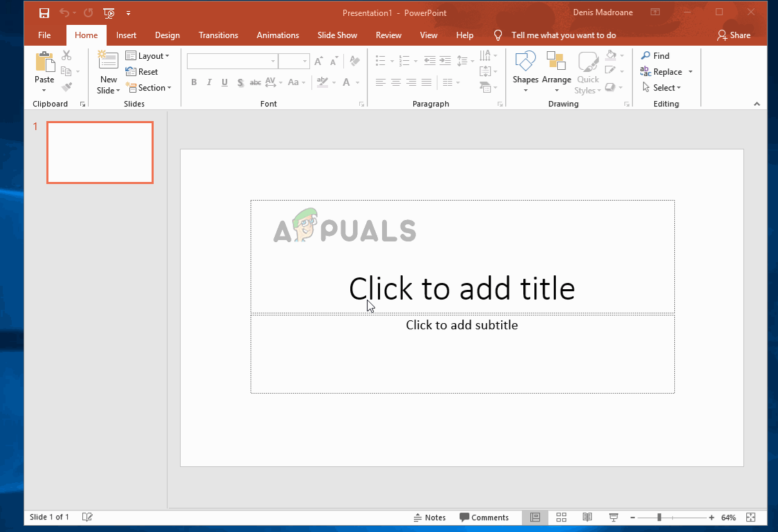This screenshot has width=778, height=532.
Task: Toggle Normal view button in status bar
Action: click(535, 517)
